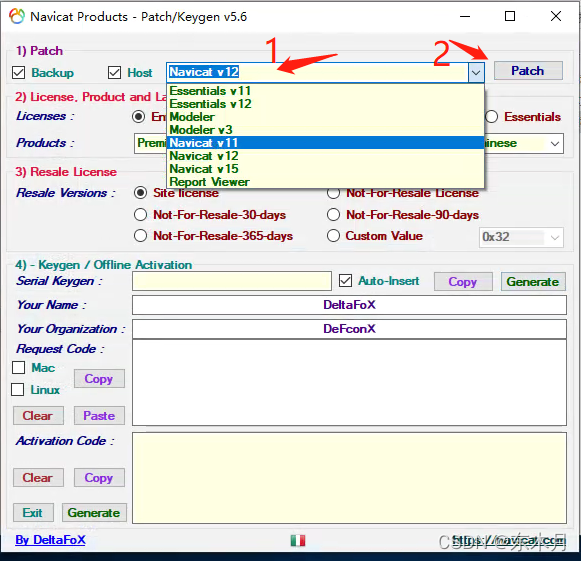The width and height of the screenshot is (581, 561).
Task: Click the Navicat app logo in the title bar
Action: coord(17,17)
